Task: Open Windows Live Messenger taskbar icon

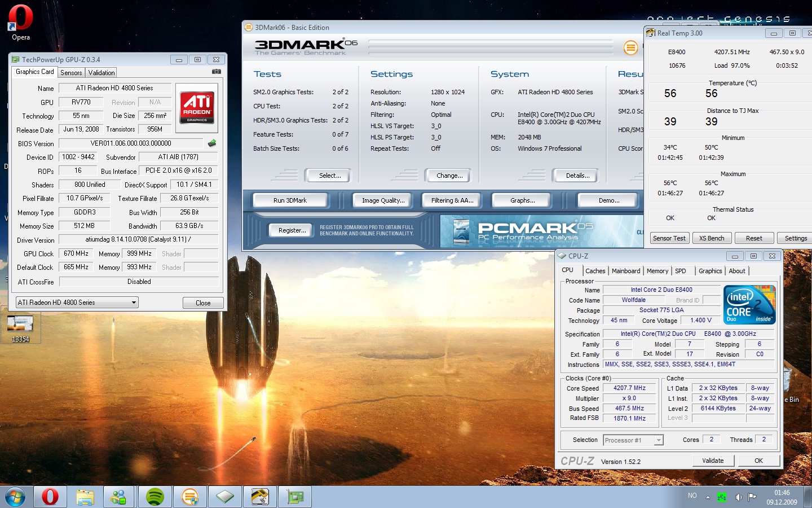Action: 120,497
